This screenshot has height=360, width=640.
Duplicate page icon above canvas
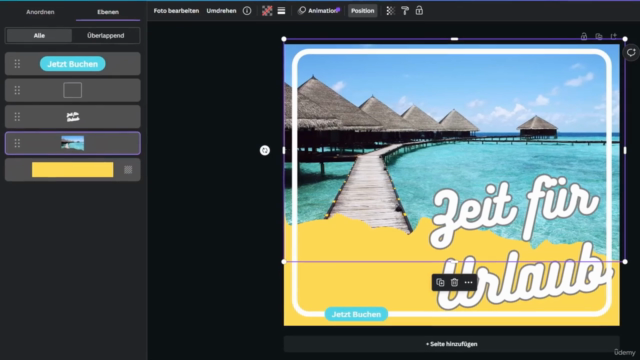[x=599, y=36]
